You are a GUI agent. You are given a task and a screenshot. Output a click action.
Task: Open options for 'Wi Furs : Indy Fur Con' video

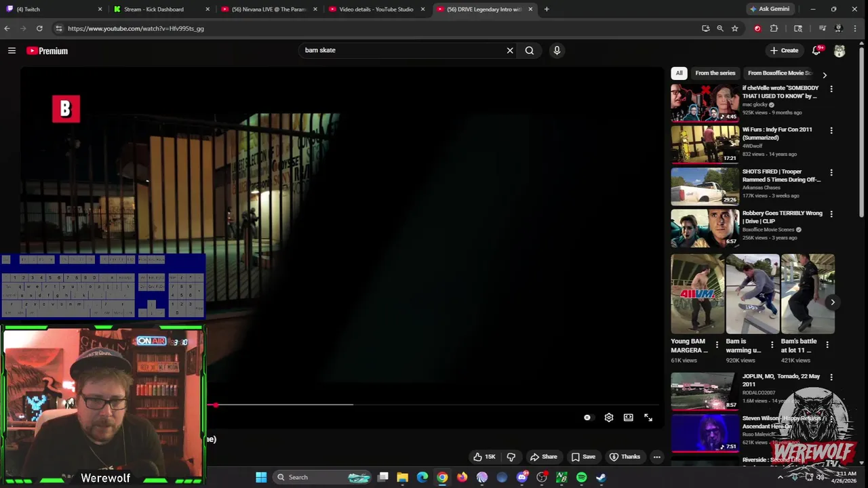point(831,130)
